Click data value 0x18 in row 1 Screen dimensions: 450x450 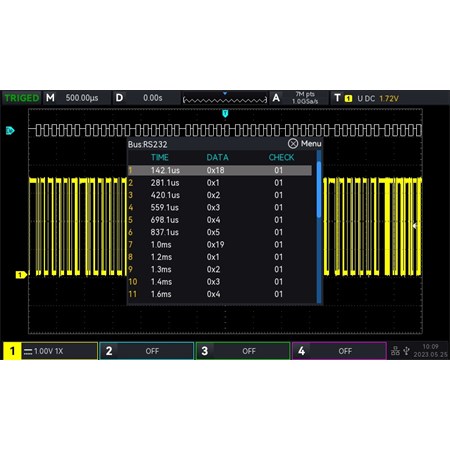(215, 170)
